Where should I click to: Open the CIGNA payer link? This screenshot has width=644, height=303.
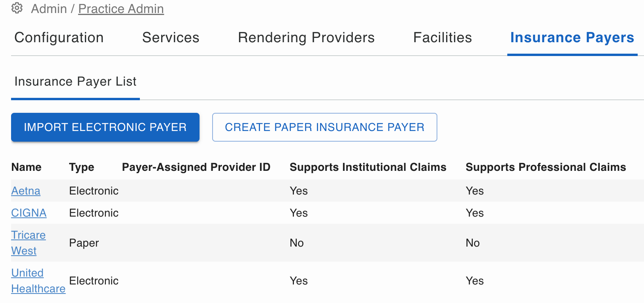(x=29, y=213)
